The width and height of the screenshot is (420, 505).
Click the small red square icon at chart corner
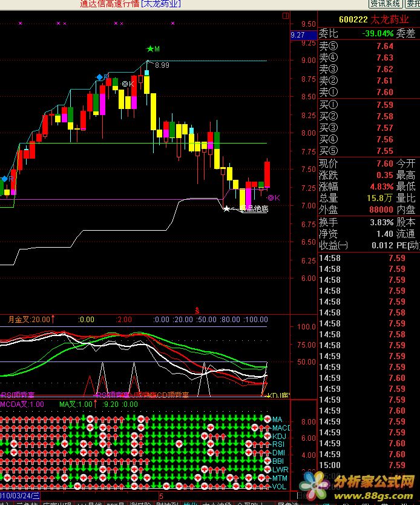[x=286, y=16]
